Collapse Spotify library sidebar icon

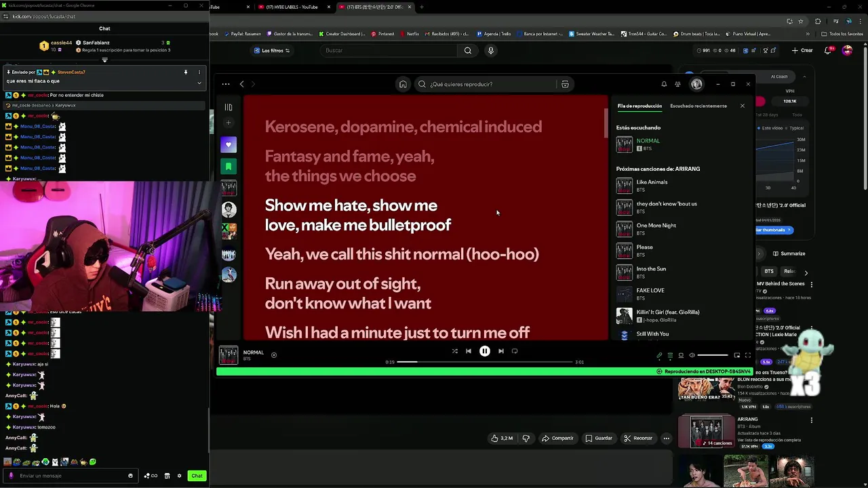point(229,107)
